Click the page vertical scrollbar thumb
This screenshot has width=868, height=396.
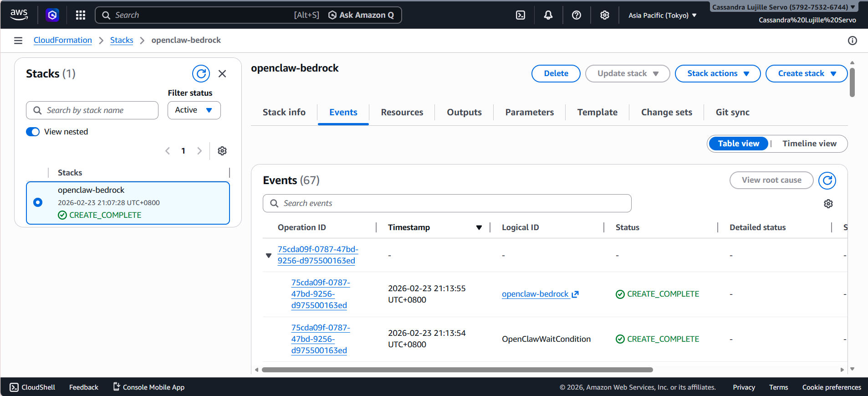pos(852,82)
